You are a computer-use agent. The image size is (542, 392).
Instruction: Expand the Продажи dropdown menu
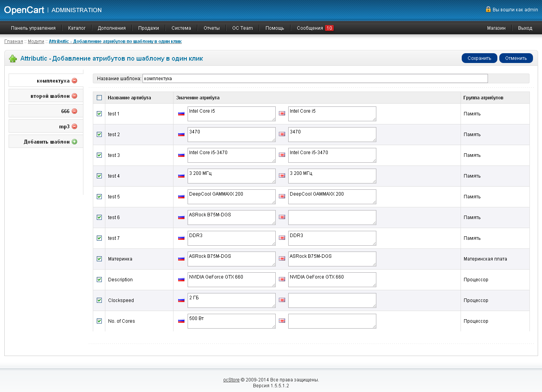tap(148, 28)
